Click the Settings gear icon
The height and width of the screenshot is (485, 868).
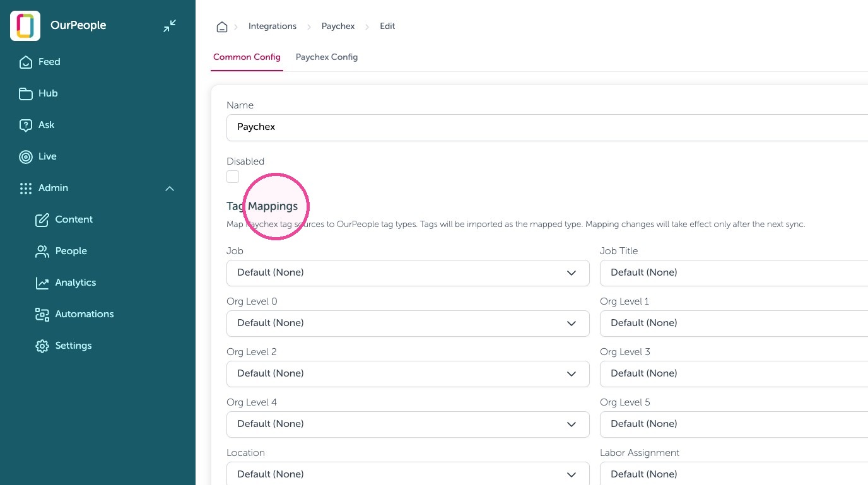(x=42, y=346)
